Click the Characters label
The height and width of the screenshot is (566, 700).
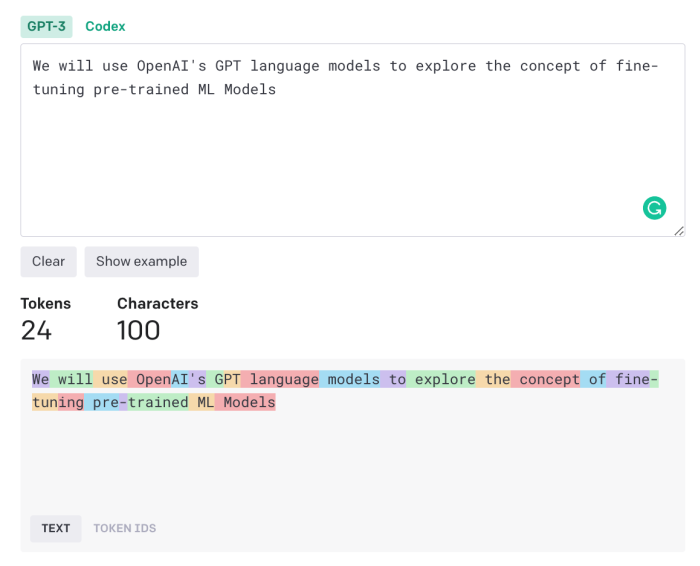coord(158,304)
